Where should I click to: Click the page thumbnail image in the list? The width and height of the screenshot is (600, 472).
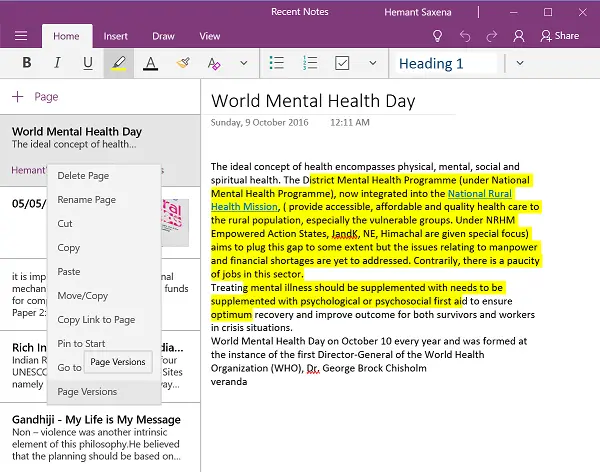click(175, 222)
